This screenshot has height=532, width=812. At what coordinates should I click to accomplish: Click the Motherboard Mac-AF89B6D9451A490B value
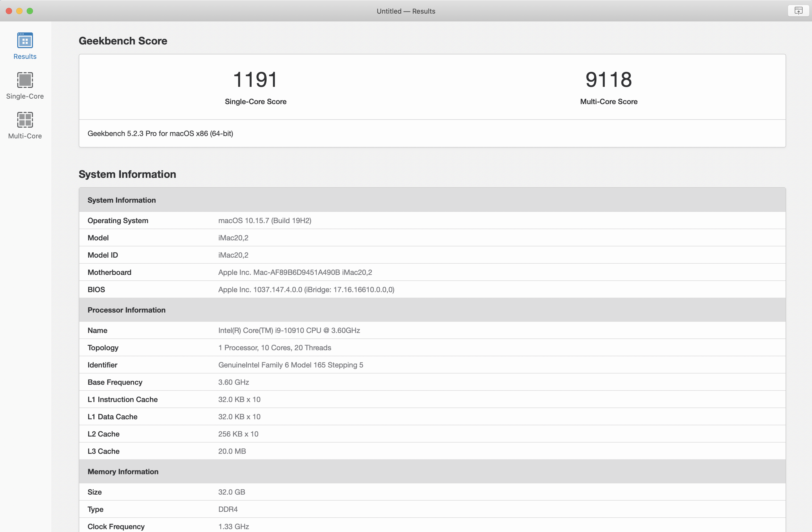pos(295,272)
